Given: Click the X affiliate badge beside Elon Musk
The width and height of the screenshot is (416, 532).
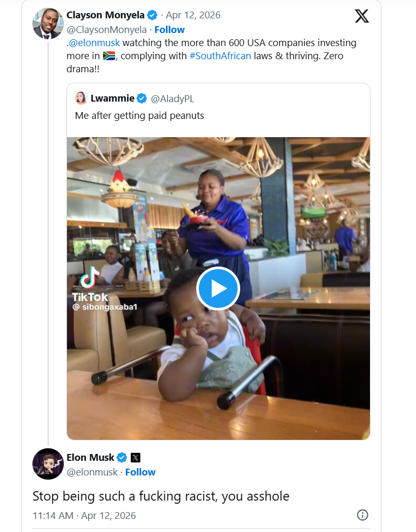Looking at the screenshot, I should pyautogui.click(x=136, y=458).
